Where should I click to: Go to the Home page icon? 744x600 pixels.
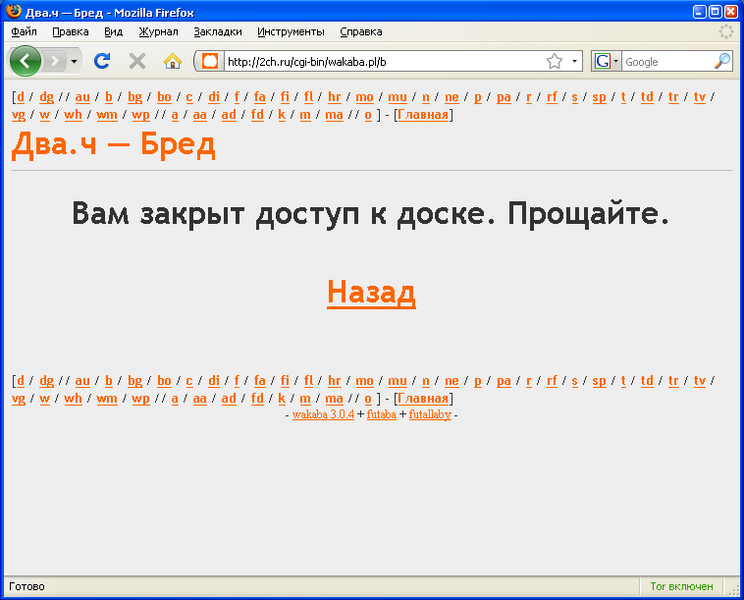click(172, 61)
